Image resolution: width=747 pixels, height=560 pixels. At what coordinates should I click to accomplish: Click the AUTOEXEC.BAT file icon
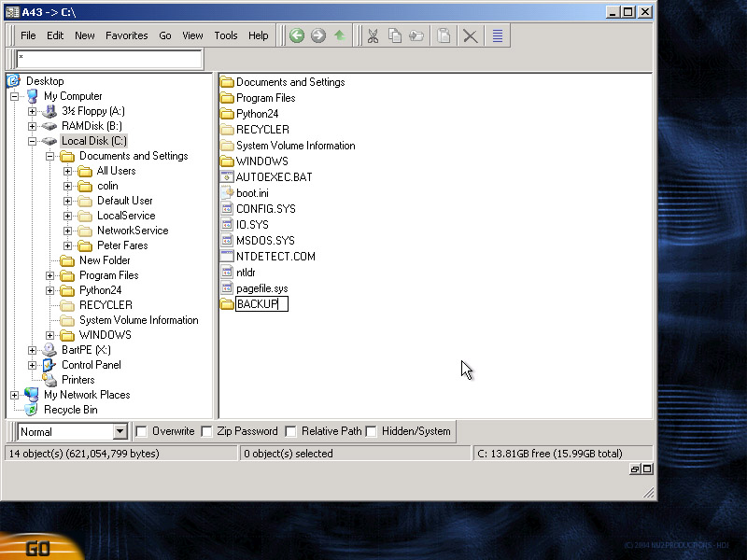coord(227,176)
